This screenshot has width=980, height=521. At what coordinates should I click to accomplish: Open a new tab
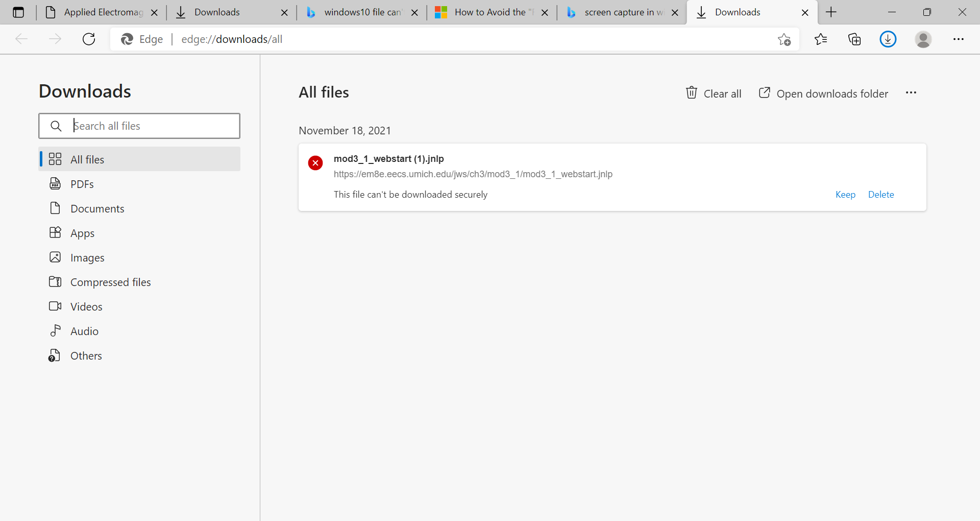click(x=831, y=12)
